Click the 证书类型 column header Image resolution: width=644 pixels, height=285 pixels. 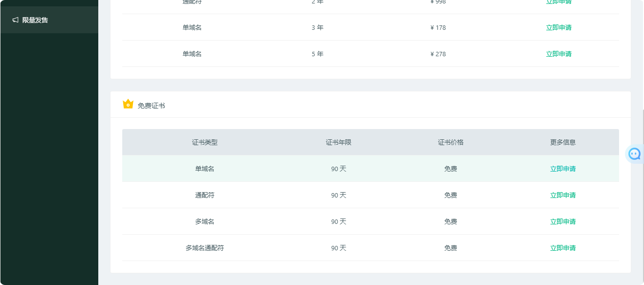[x=204, y=142]
